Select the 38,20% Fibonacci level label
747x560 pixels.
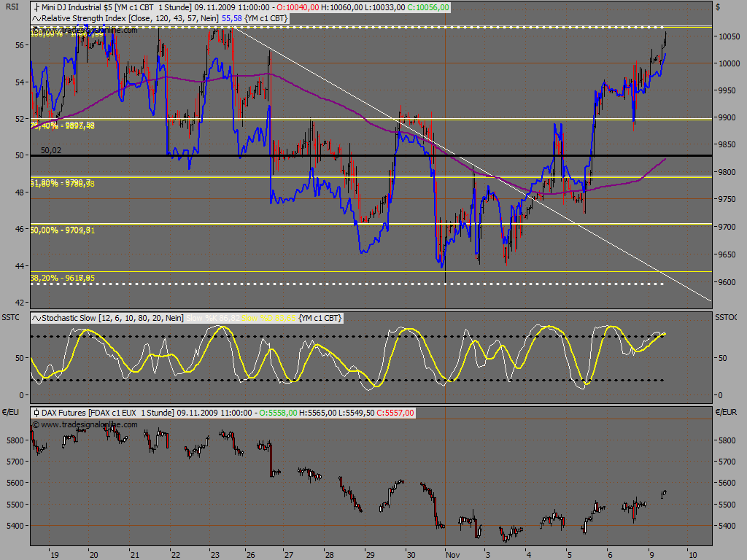pos(63,278)
